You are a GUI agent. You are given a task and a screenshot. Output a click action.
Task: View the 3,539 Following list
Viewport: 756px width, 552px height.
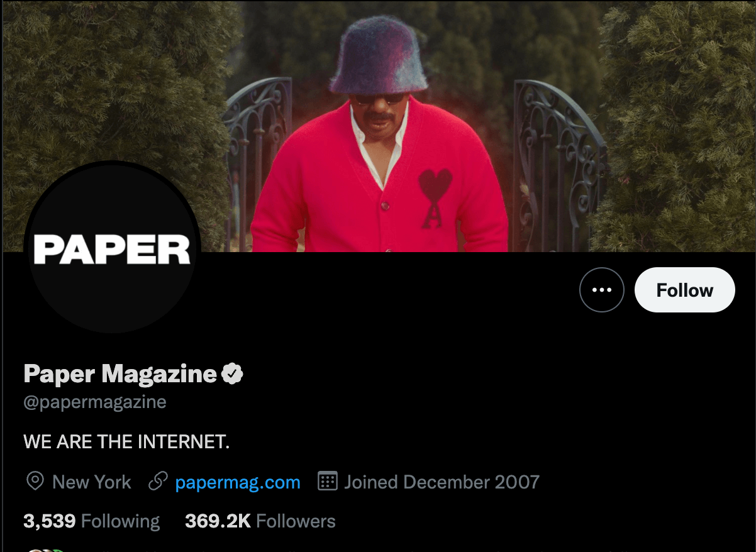click(92, 521)
